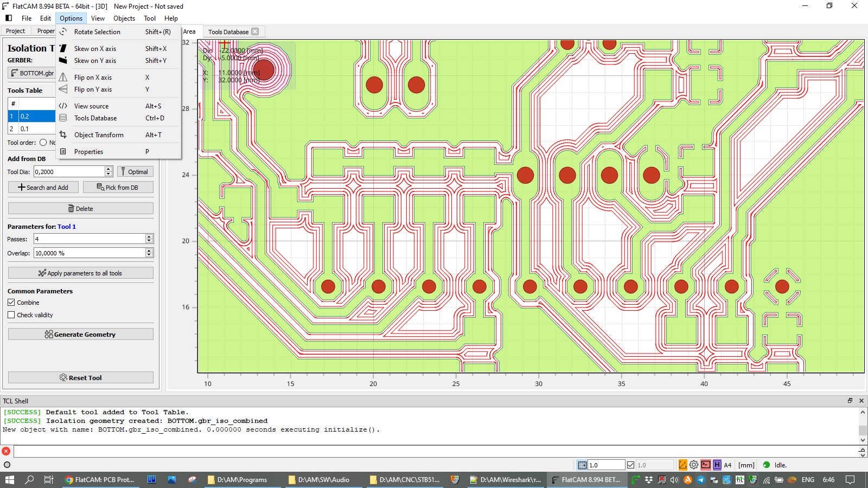Click the red clear icon beside shell input
Viewport: 868px width, 488px height.
6,451
